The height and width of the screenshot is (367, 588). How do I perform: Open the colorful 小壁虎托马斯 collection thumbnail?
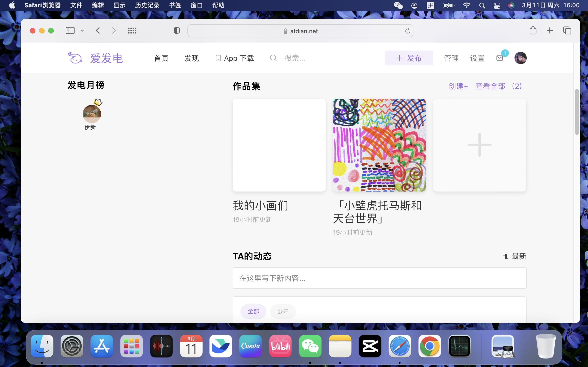pyautogui.click(x=379, y=145)
